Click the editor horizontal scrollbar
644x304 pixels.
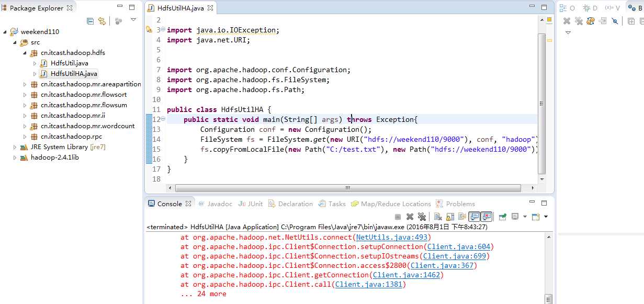348,188
